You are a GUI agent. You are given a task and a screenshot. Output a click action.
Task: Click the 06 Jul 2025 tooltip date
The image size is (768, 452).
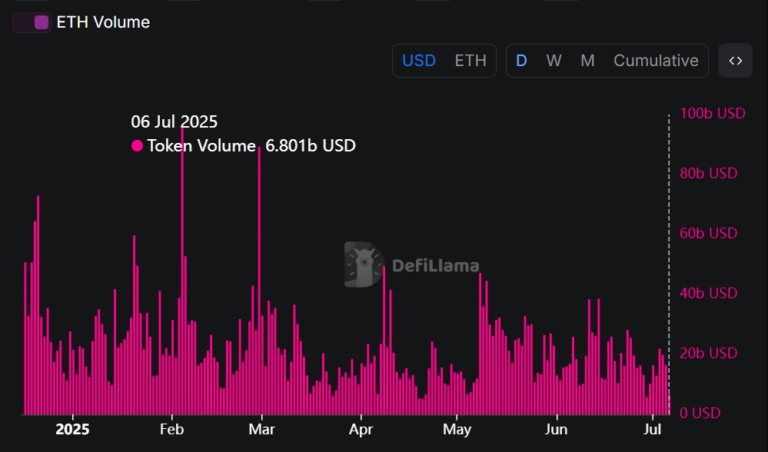tap(174, 122)
